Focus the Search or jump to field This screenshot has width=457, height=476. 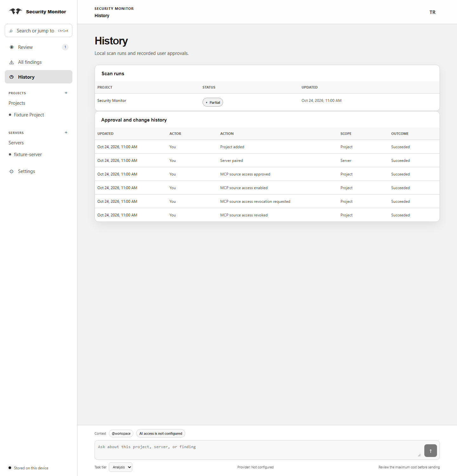38,30
